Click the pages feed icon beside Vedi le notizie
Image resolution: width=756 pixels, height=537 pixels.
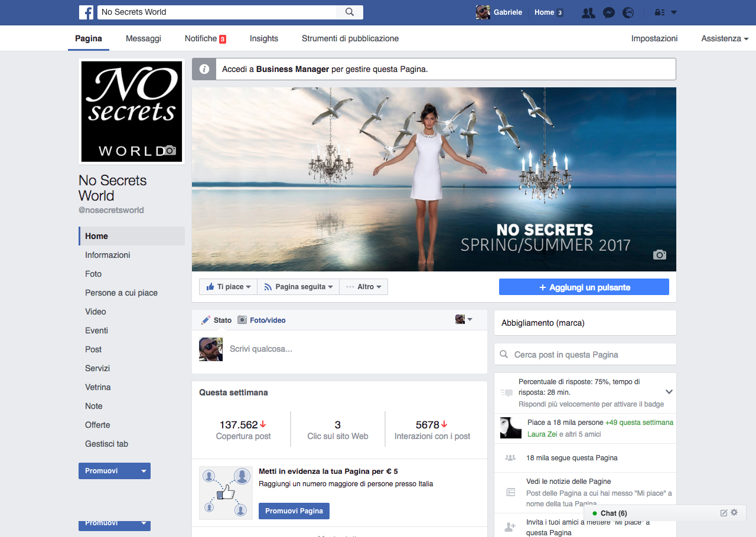pyautogui.click(x=510, y=492)
